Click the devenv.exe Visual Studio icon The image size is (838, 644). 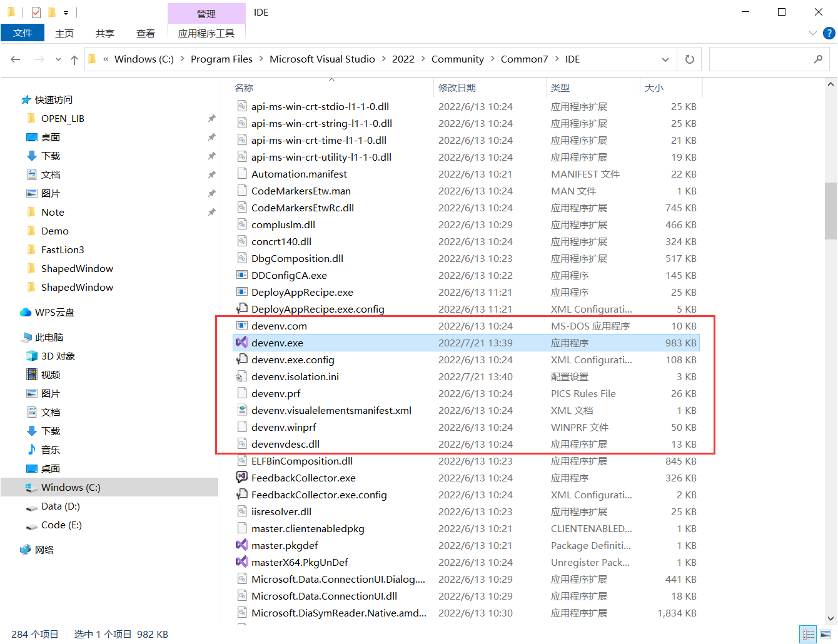click(242, 342)
